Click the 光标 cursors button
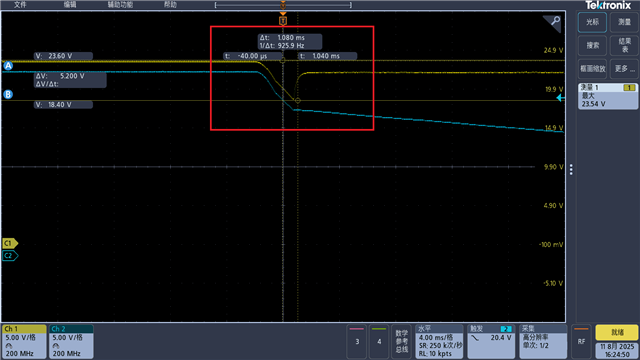The height and width of the screenshot is (360, 640). click(x=592, y=22)
